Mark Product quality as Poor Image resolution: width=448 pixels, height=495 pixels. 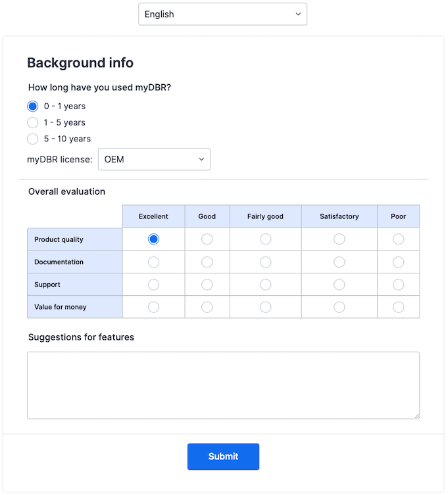click(x=398, y=239)
